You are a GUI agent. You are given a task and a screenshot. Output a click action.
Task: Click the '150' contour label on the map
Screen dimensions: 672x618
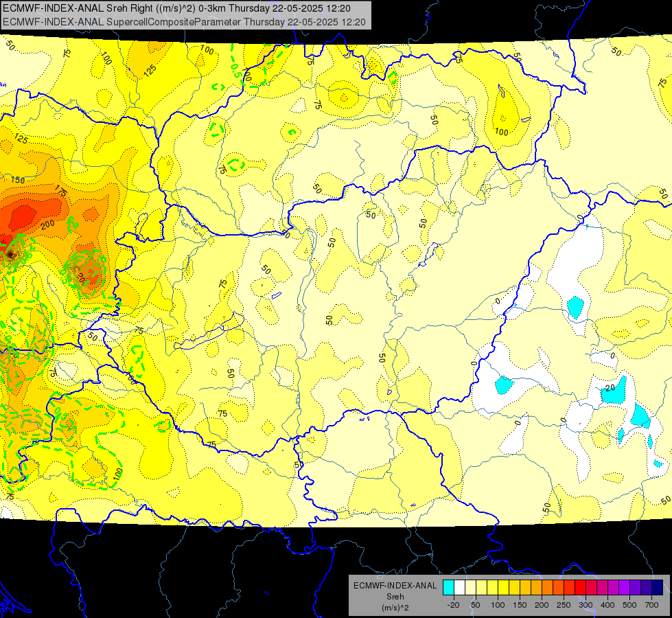pos(18,180)
